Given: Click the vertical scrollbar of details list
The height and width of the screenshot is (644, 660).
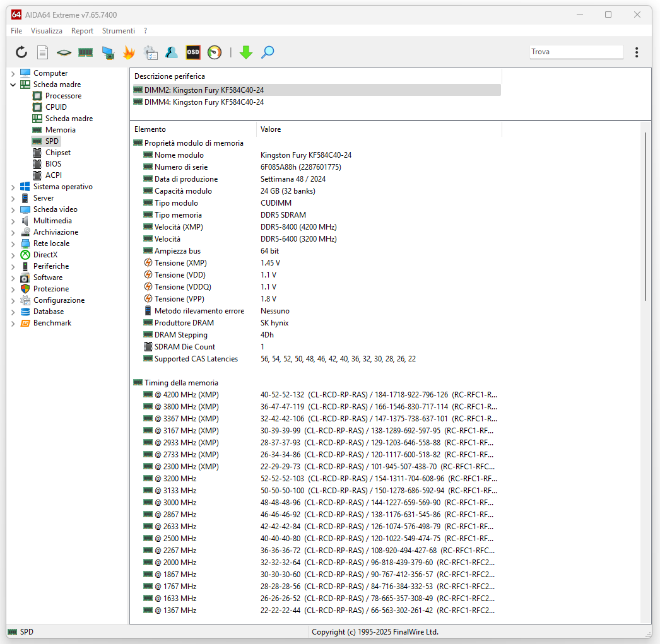Looking at the screenshot, I should point(645,216).
